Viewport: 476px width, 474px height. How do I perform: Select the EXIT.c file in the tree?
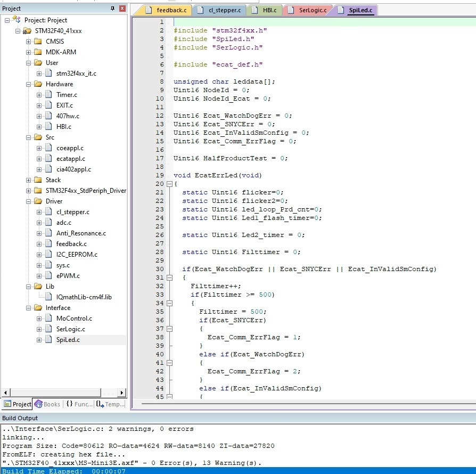coord(64,105)
